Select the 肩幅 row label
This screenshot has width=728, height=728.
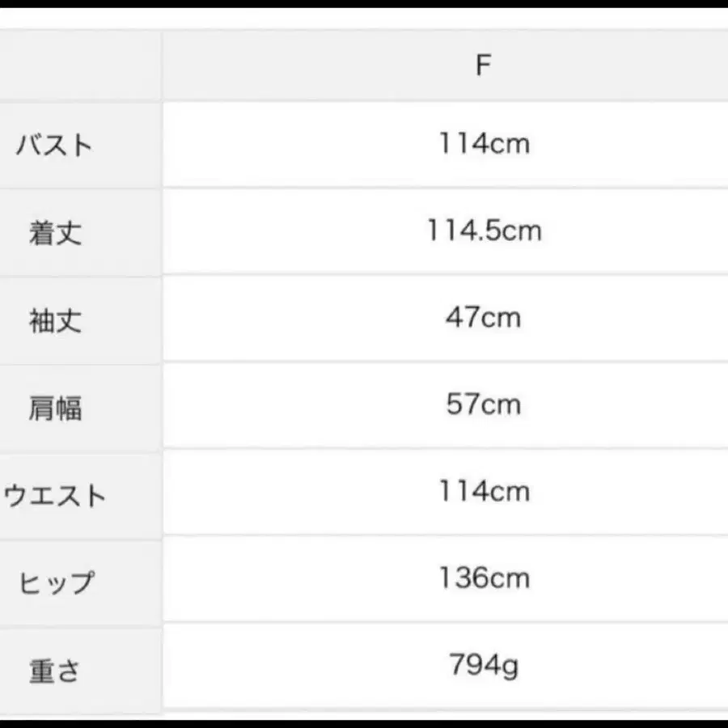(55, 408)
